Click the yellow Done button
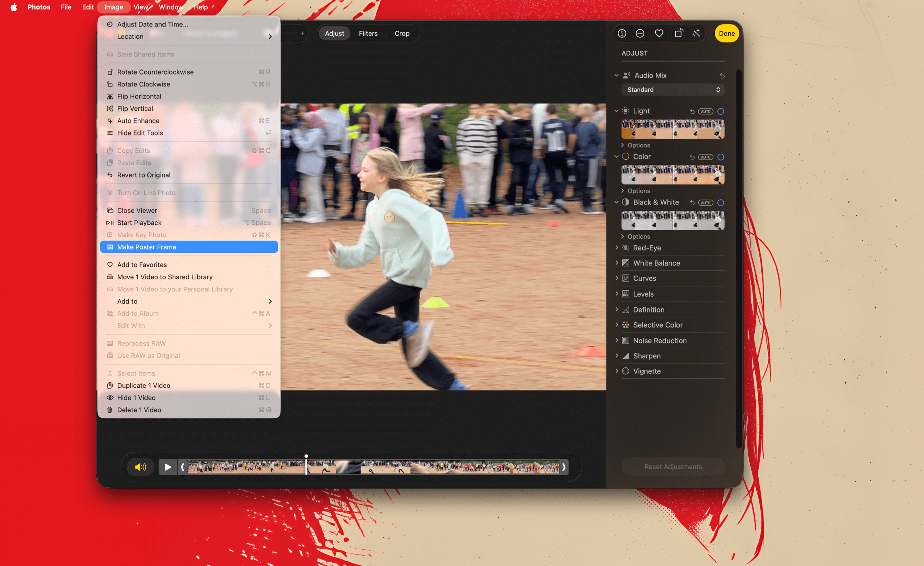Viewport: 924px width, 566px height. pos(726,33)
